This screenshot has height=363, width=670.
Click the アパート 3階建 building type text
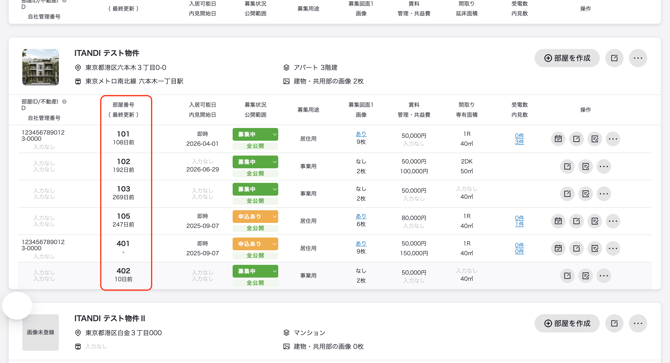[x=315, y=67]
